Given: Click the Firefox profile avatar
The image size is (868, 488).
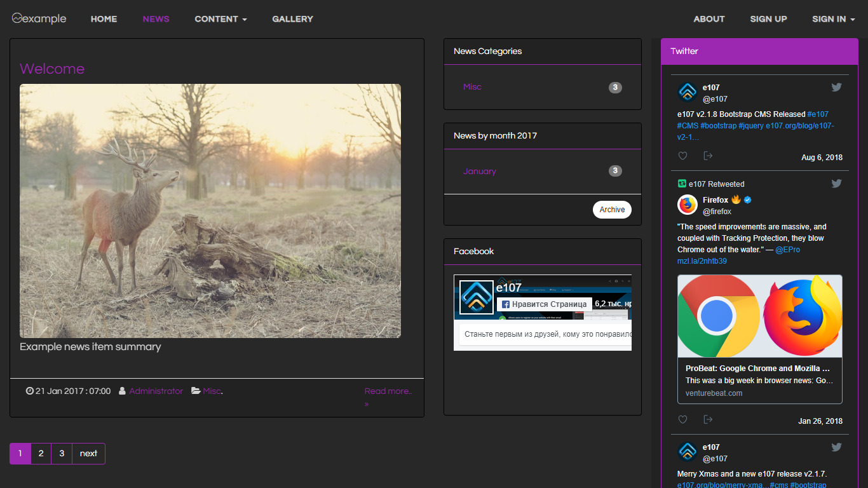Looking at the screenshot, I should pyautogui.click(x=688, y=205).
